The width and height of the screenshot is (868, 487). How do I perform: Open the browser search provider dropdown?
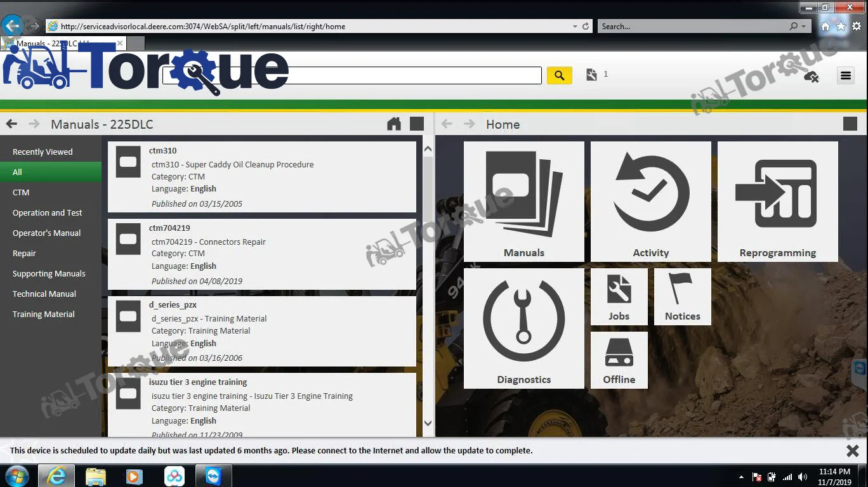[804, 27]
